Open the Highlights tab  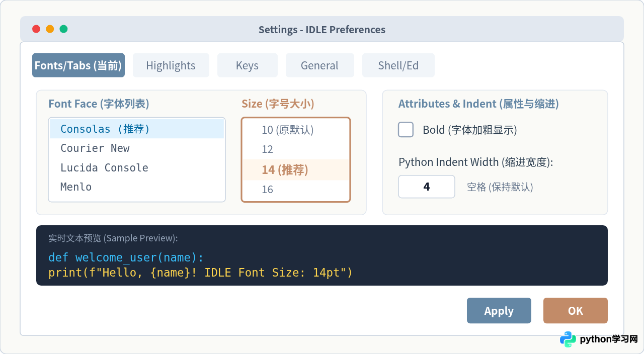coord(171,65)
